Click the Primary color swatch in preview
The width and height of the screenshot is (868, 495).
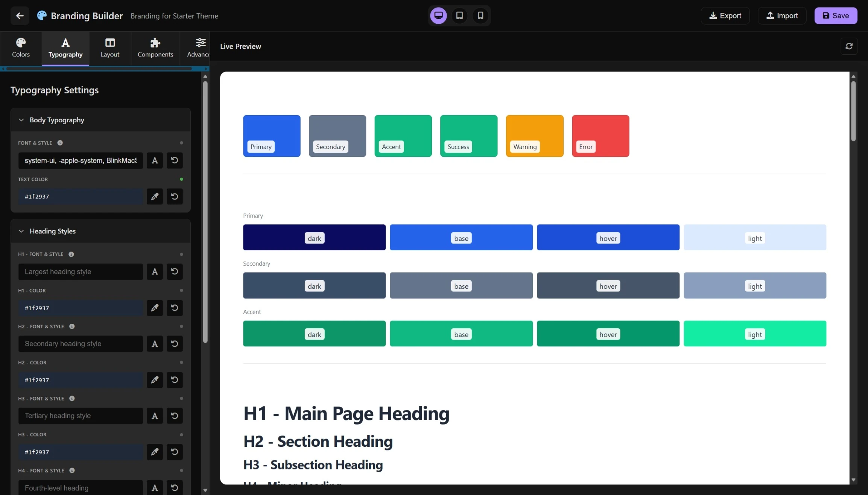click(272, 136)
